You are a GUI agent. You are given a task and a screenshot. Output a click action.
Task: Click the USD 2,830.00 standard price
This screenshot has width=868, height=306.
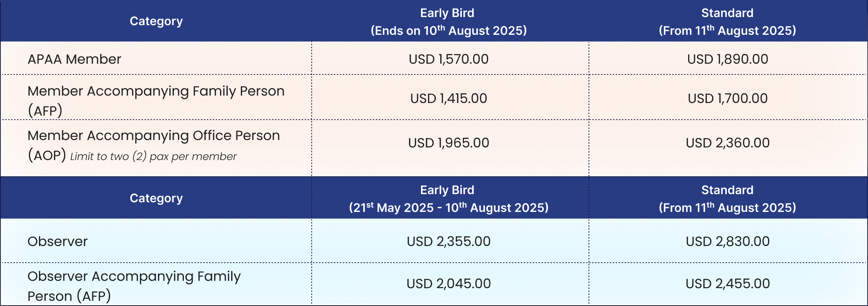click(x=728, y=242)
